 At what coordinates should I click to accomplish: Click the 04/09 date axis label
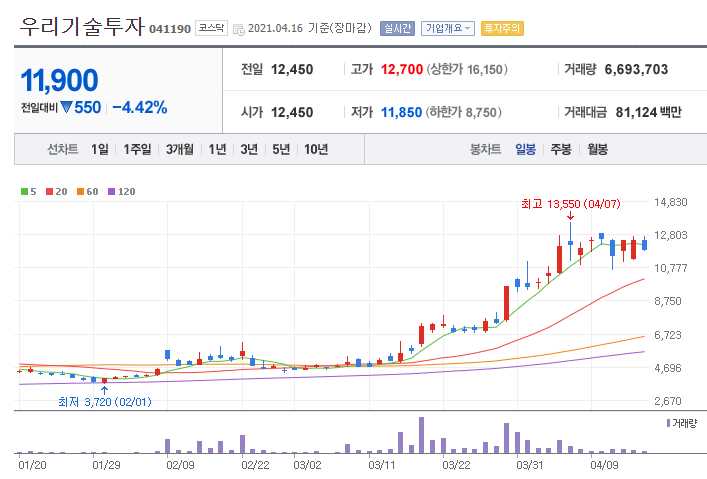[x=605, y=465]
